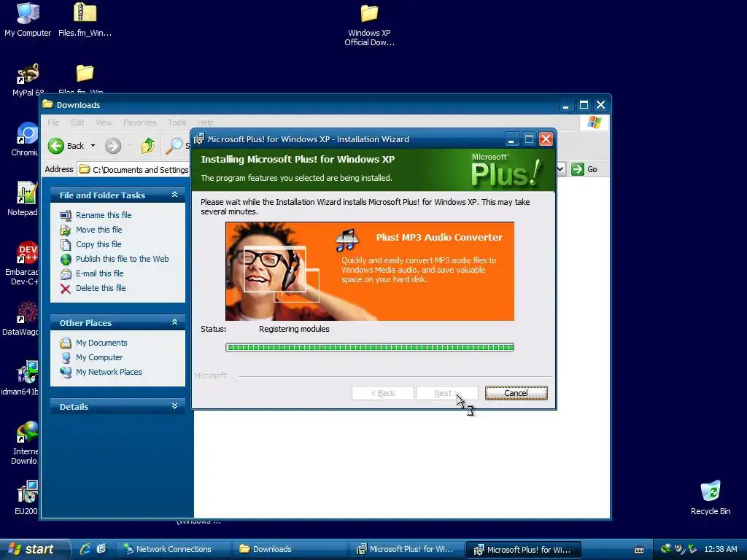Click disabled Back button in wizard

click(x=382, y=393)
